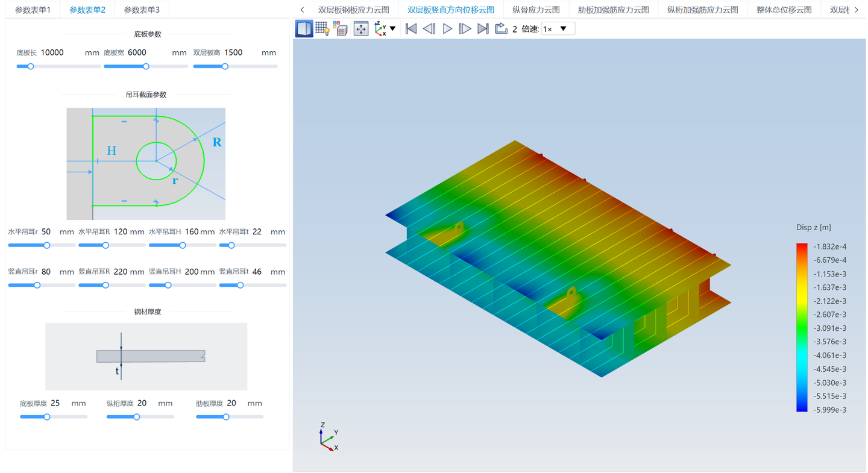Select the 参数表单2 tab
The width and height of the screenshot is (868, 473).
(x=87, y=10)
